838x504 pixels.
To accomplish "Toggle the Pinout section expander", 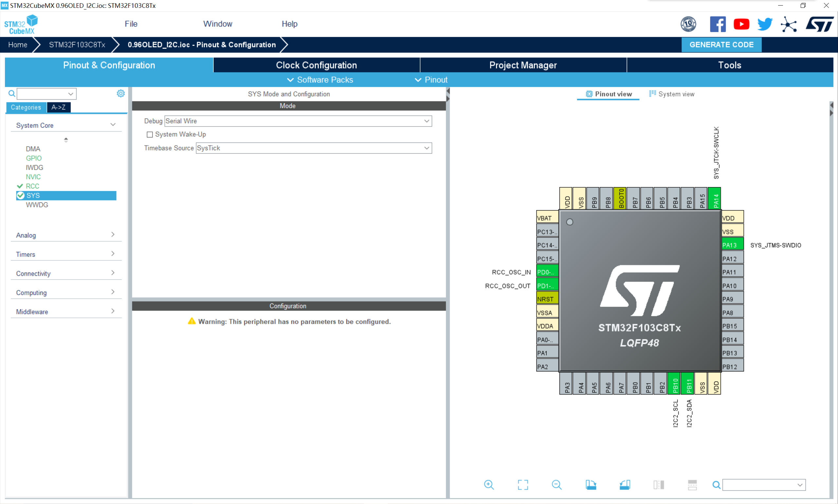I will [431, 79].
